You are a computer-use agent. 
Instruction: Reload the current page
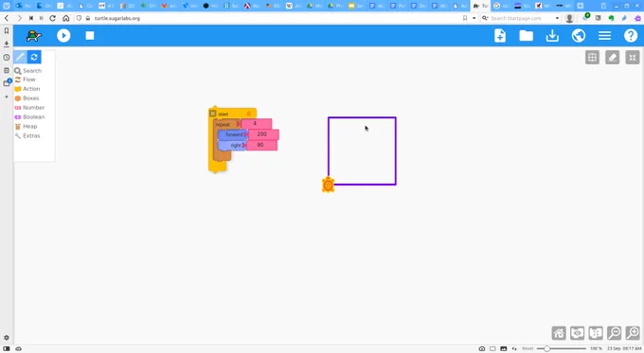(53, 18)
